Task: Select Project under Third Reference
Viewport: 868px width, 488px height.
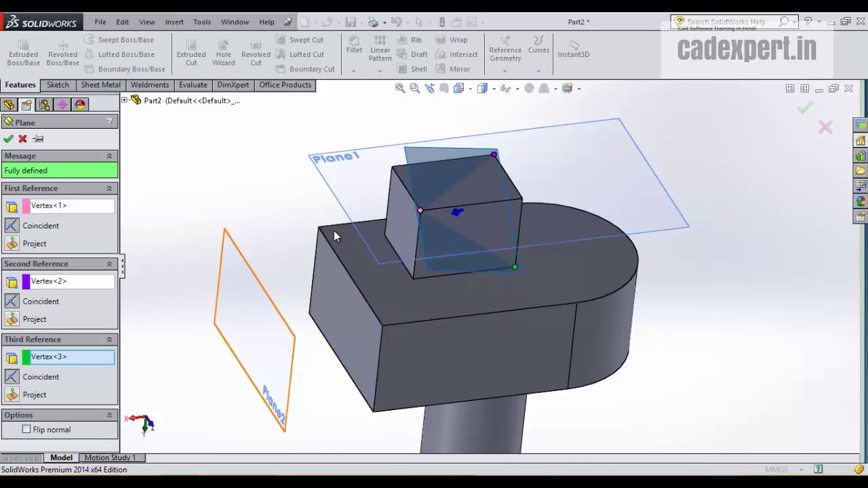Action: 35,394
